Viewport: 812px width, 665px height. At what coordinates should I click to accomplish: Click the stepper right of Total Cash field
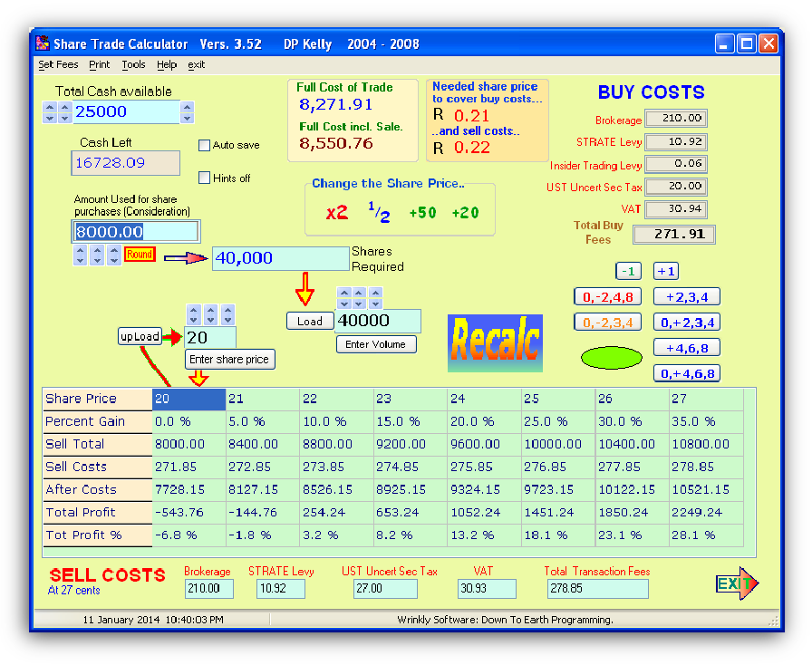click(x=187, y=112)
